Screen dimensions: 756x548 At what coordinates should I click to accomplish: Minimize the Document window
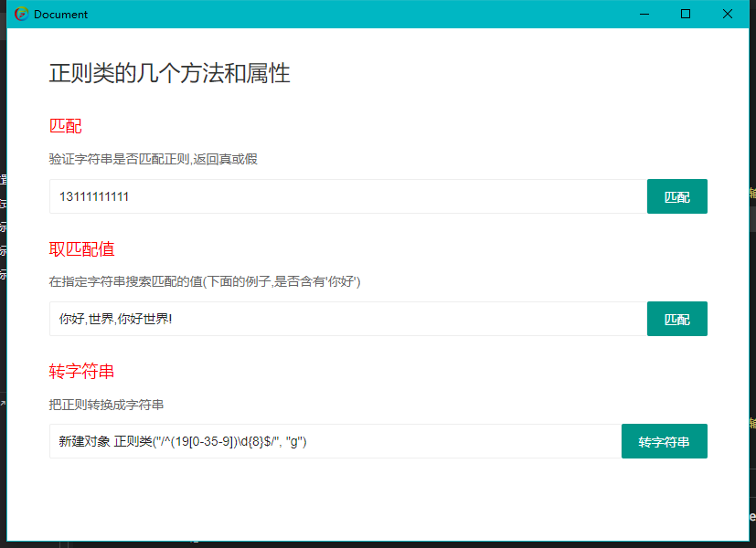[x=644, y=14]
